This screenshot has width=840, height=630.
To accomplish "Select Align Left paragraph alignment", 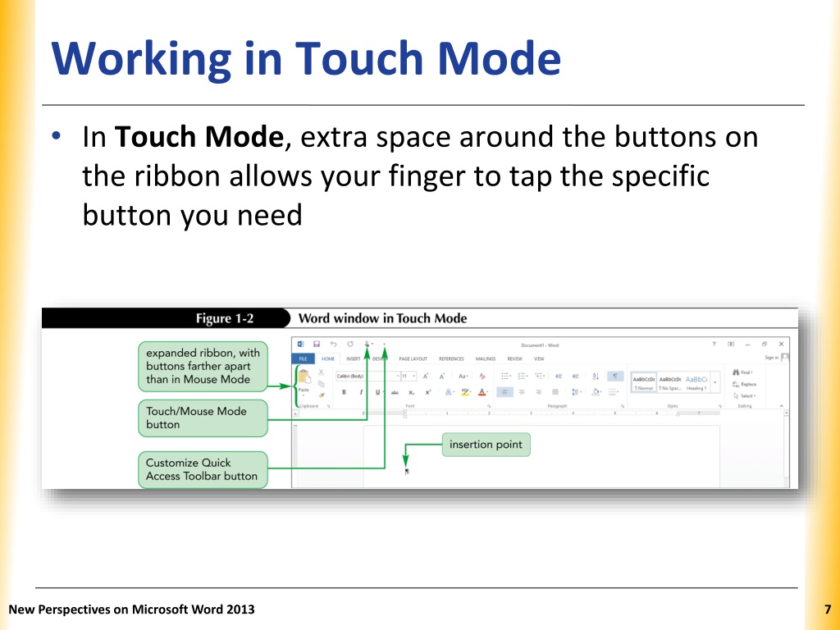I will (x=504, y=392).
